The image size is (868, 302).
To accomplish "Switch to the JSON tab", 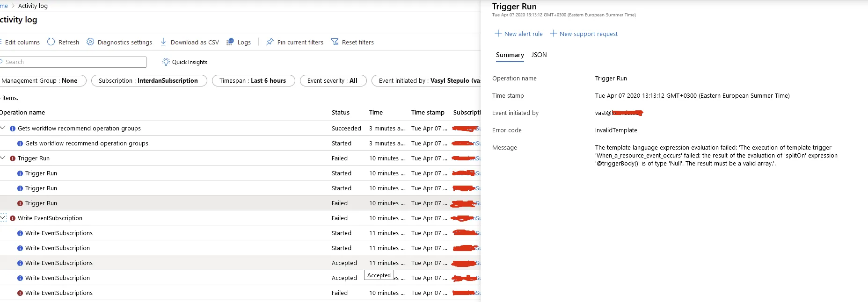I will tap(539, 55).
